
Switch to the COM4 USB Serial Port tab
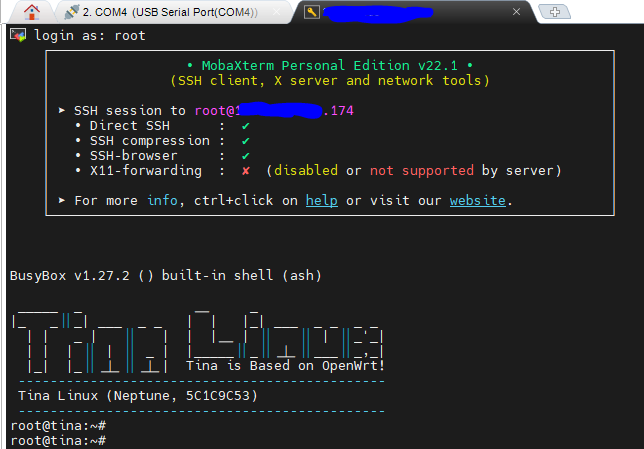coord(170,12)
